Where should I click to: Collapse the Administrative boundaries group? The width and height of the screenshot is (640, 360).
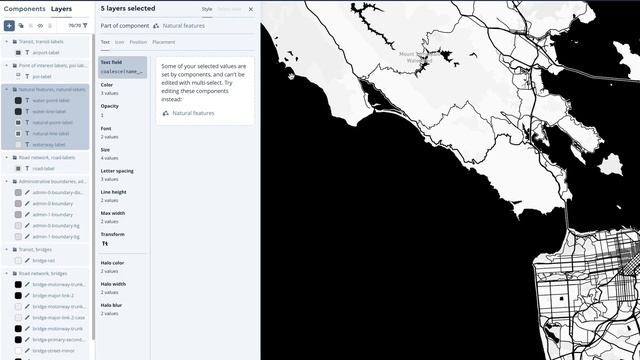coord(7,181)
